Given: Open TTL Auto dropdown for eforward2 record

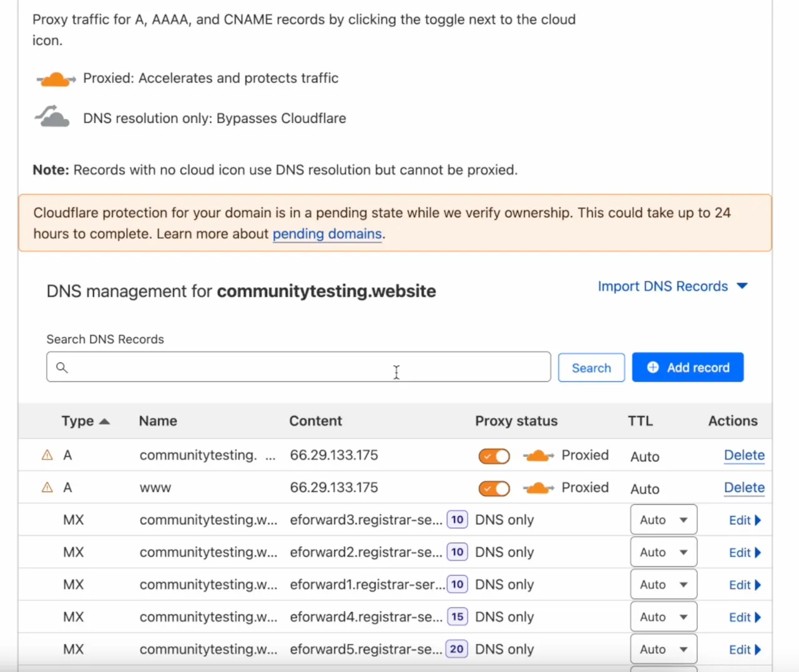Looking at the screenshot, I should (664, 552).
